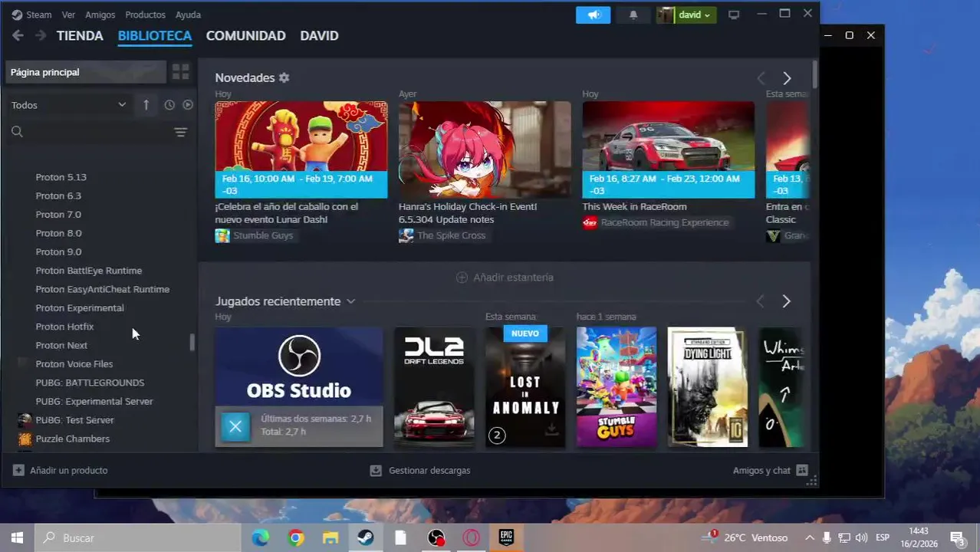This screenshot has width=980, height=552.
Task: Click the megaphone announcements button
Action: (593, 15)
